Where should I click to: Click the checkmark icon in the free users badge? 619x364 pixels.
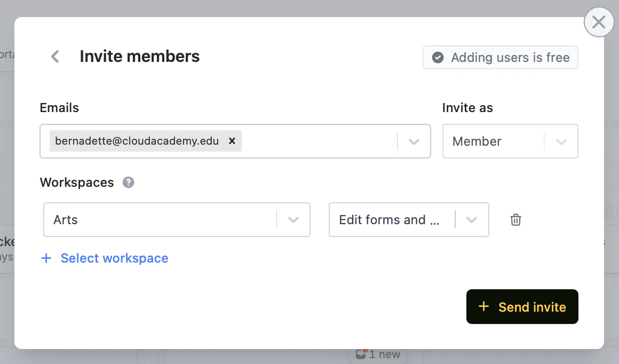(438, 58)
